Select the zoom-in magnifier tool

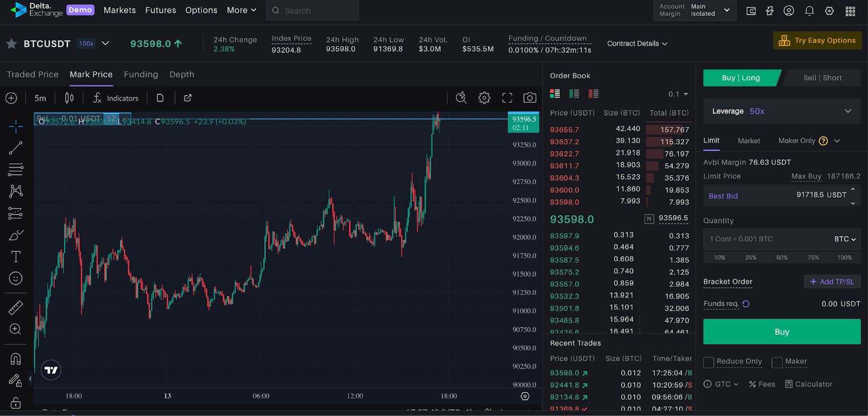pyautogui.click(x=16, y=329)
